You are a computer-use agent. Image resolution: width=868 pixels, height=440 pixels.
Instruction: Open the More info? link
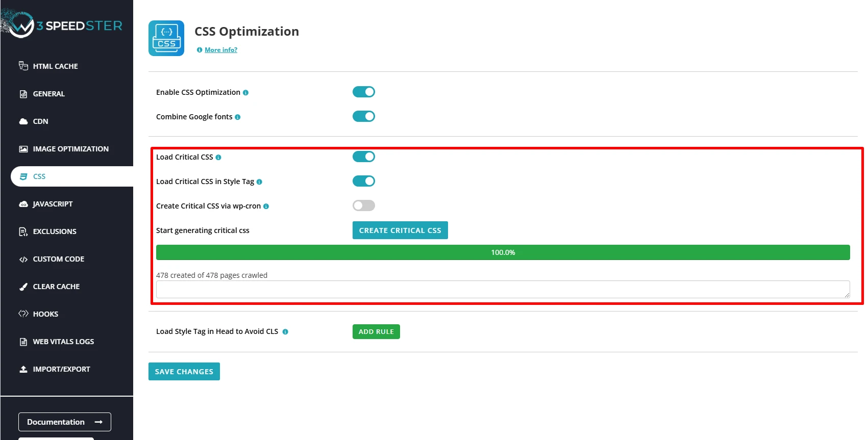coord(221,50)
